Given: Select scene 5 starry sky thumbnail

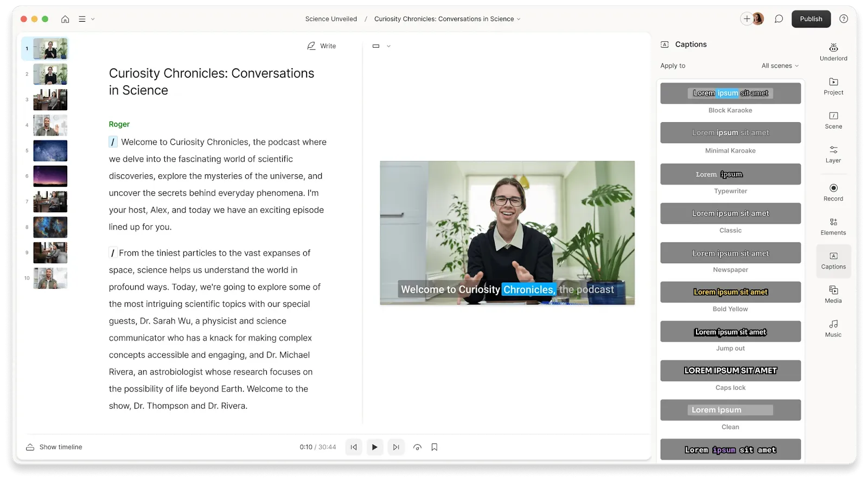Looking at the screenshot, I should pyautogui.click(x=50, y=151).
